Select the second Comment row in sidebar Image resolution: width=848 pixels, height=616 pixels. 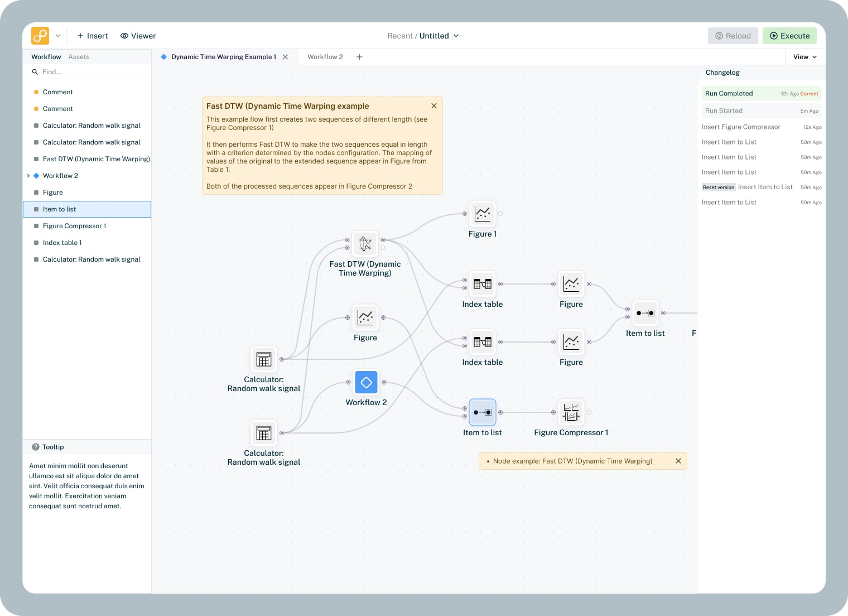tap(87, 109)
